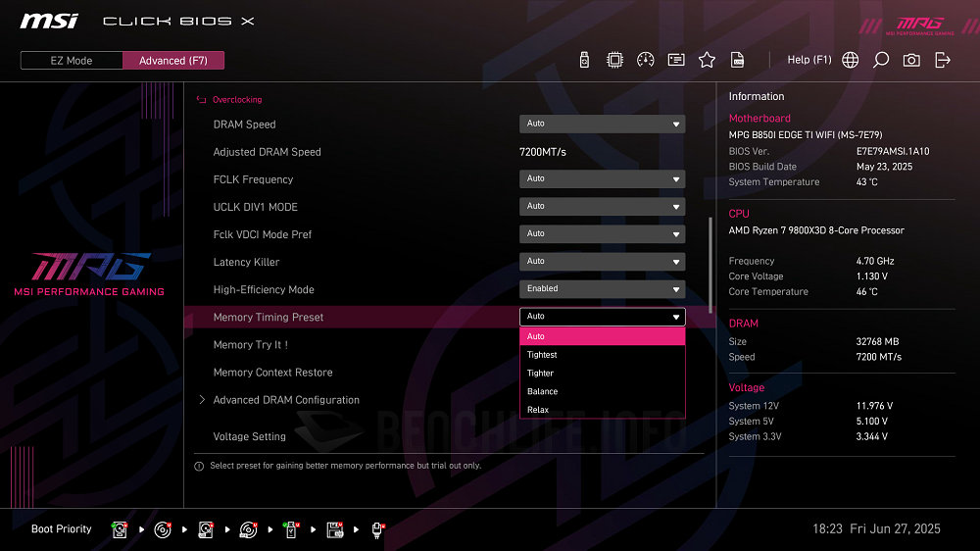Select the network cable boot device
The width and height of the screenshot is (980, 551).
(x=377, y=529)
